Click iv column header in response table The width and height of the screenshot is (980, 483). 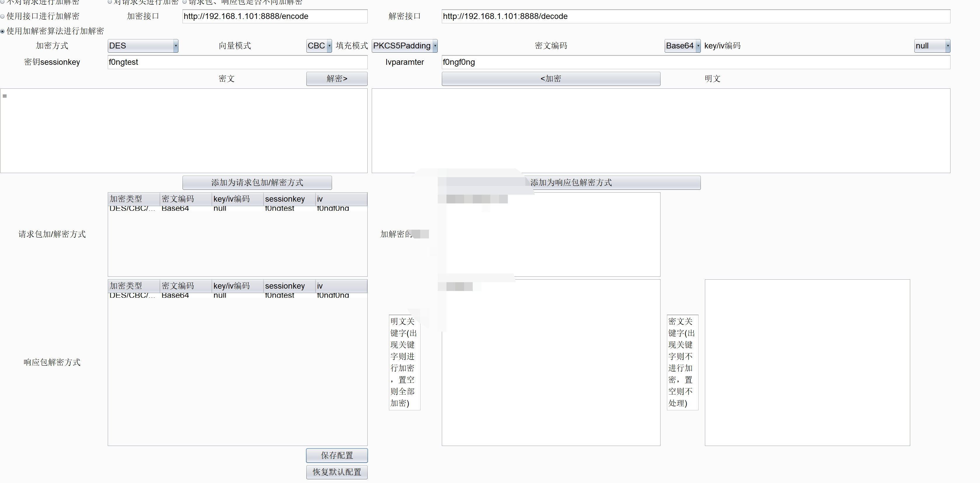tap(341, 286)
